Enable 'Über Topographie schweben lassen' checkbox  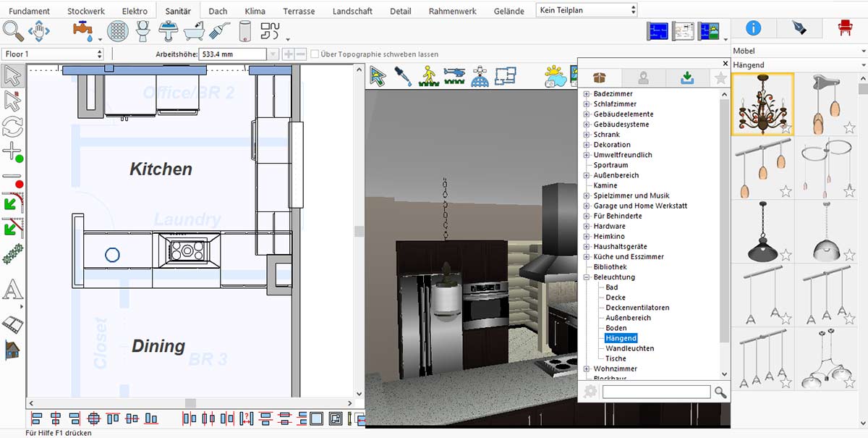315,54
